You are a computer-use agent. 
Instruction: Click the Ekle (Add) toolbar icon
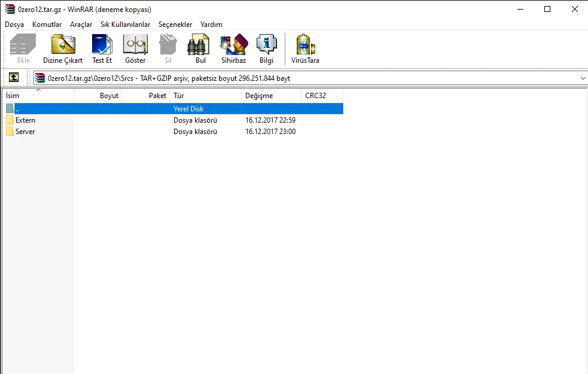click(x=23, y=48)
